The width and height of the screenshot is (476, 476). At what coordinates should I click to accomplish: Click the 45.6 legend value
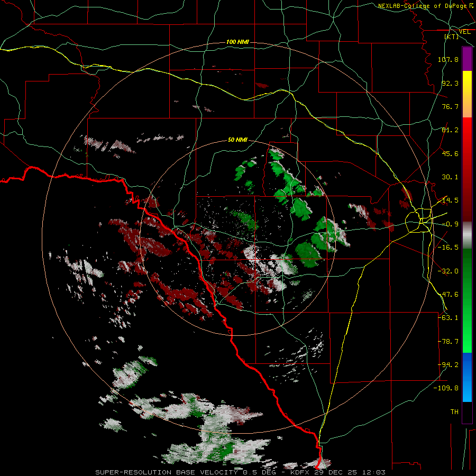[x=450, y=153]
